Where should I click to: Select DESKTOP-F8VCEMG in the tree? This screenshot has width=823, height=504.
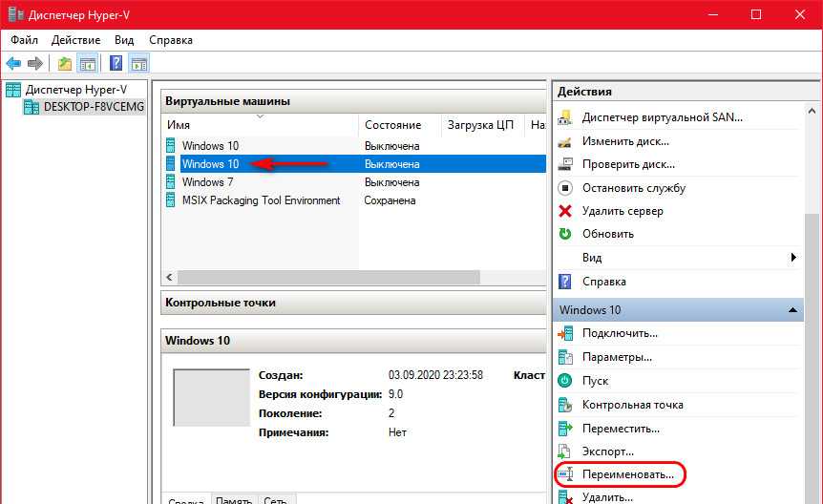[94, 107]
